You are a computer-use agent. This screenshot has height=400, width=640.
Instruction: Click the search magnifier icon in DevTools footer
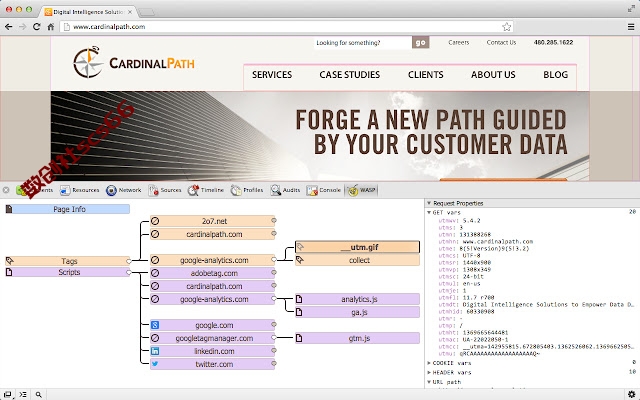point(38,394)
